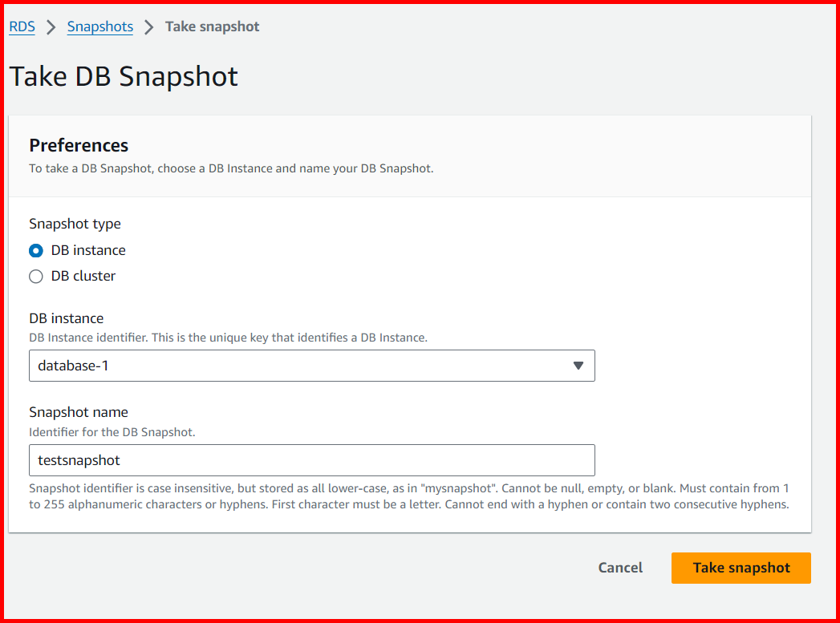Click the dropdown triangle in the instance field

click(x=578, y=366)
